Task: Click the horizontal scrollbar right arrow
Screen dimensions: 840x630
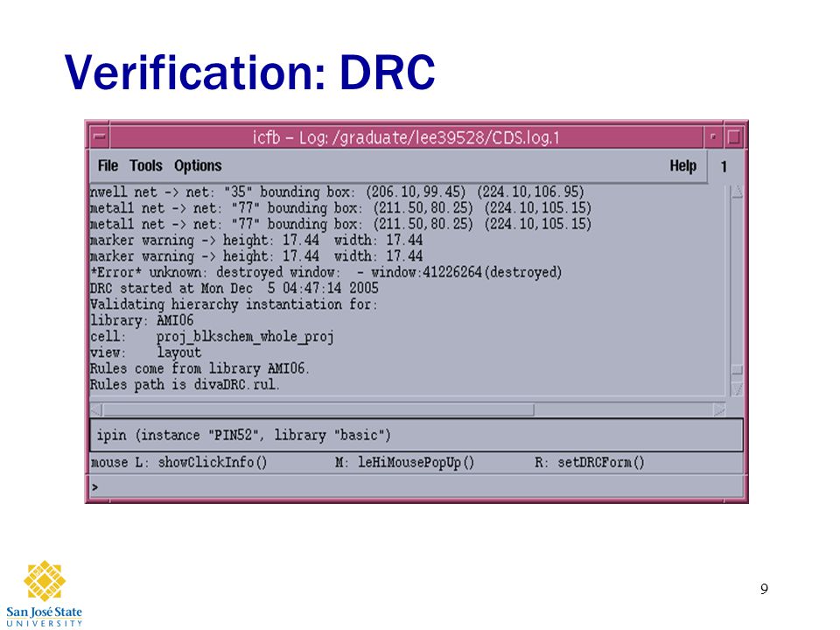Action: point(719,410)
